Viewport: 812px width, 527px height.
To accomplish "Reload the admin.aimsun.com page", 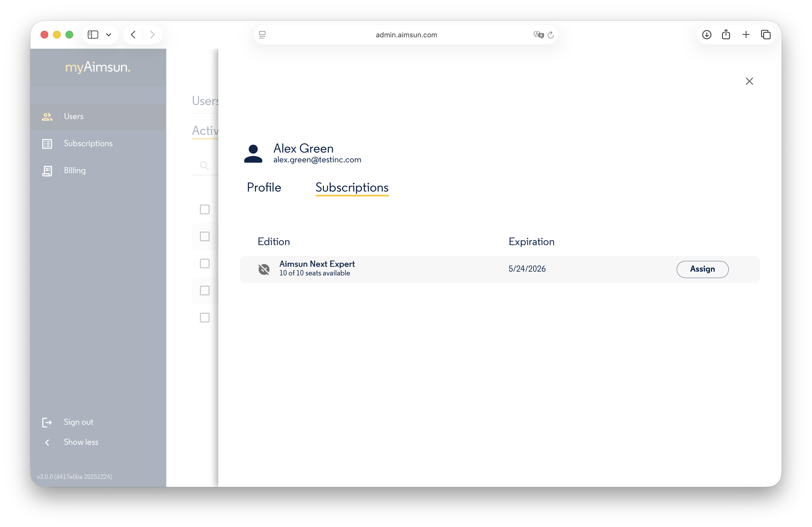I will click(551, 35).
